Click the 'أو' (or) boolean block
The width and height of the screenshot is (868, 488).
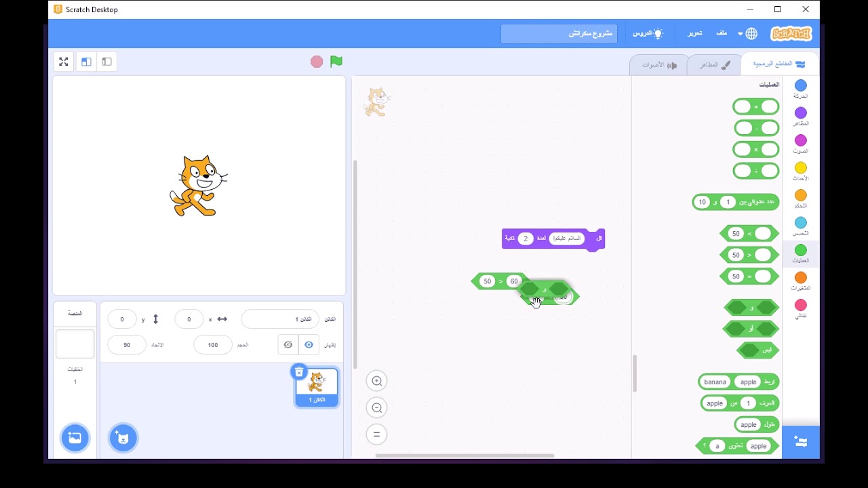pyautogui.click(x=751, y=329)
